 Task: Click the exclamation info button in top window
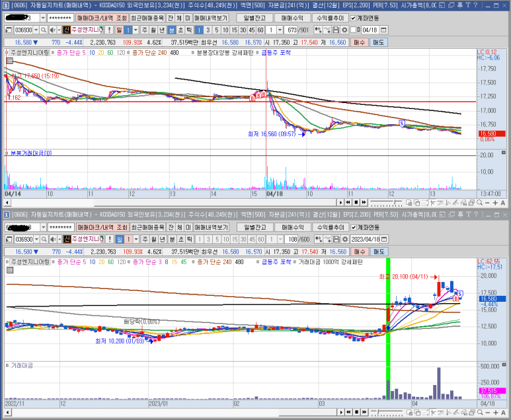(109, 30)
